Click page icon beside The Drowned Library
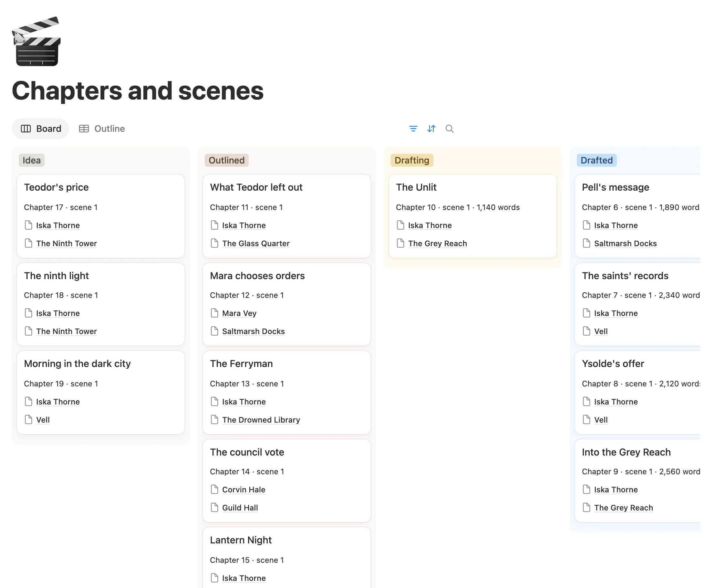The height and width of the screenshot is (588, 704). (x=214, y=420)
